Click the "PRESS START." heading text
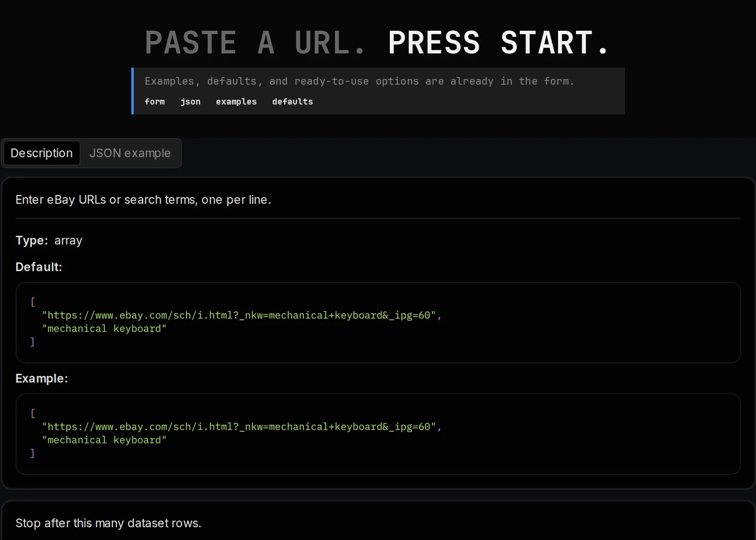The image size is (756, 540). point(498,43)
